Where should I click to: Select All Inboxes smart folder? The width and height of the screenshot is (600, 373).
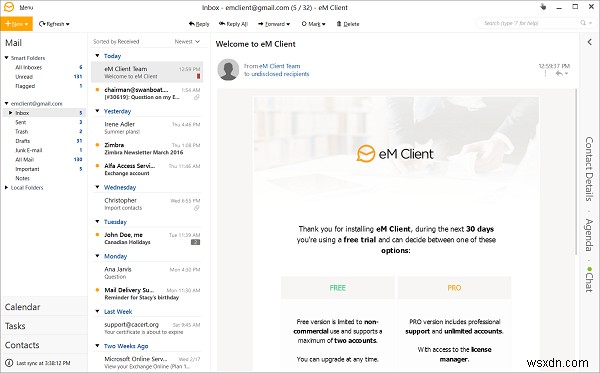click(x=28, y=67)
